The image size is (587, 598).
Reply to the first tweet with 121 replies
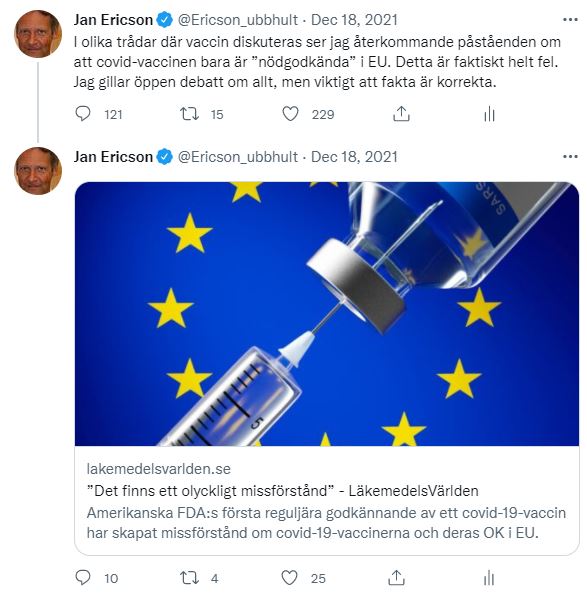[x=83, y=114]
